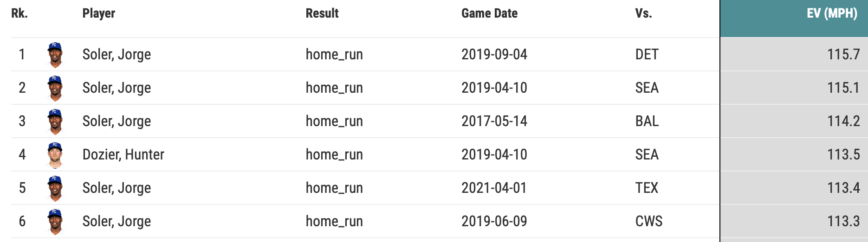The image size is (868, 242).
Task: Click the DET opponent cell
Action: click(647, 54)
